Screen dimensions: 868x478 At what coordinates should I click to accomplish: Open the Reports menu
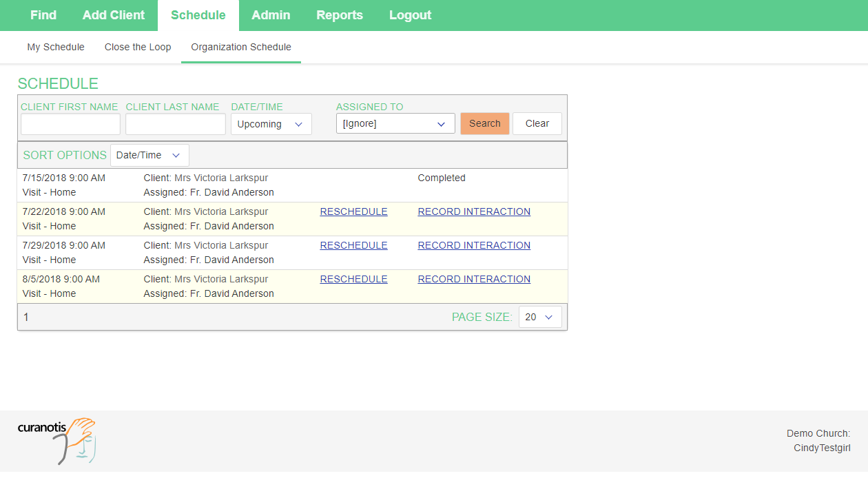pos(339,15)
